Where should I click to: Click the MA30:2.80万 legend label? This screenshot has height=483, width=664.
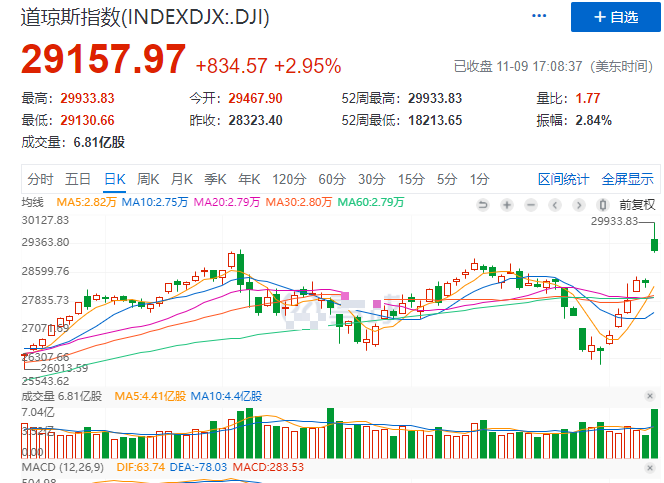pyautogui.click(x=299, y=202)
